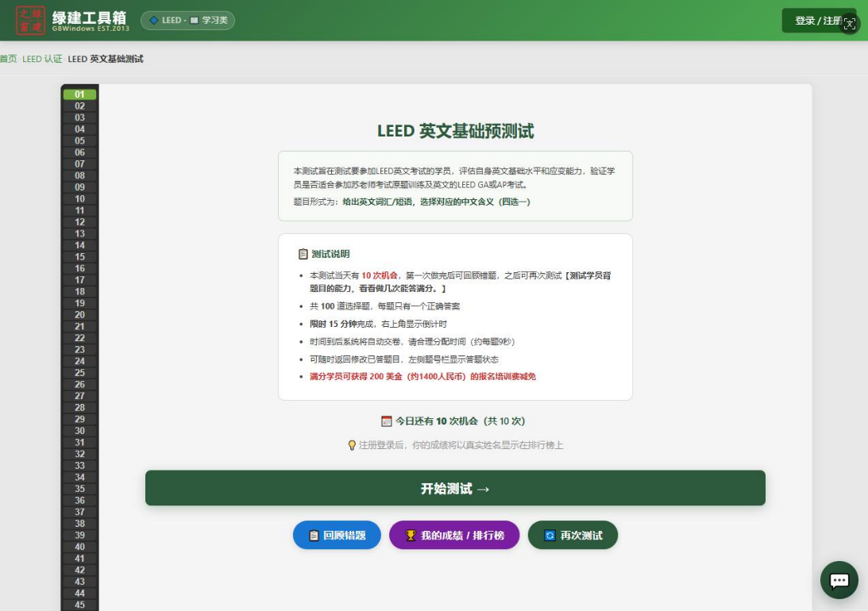This screenshot has height=611, width=868.
Task: Open question 24 from number list
Action: [79, 362]
